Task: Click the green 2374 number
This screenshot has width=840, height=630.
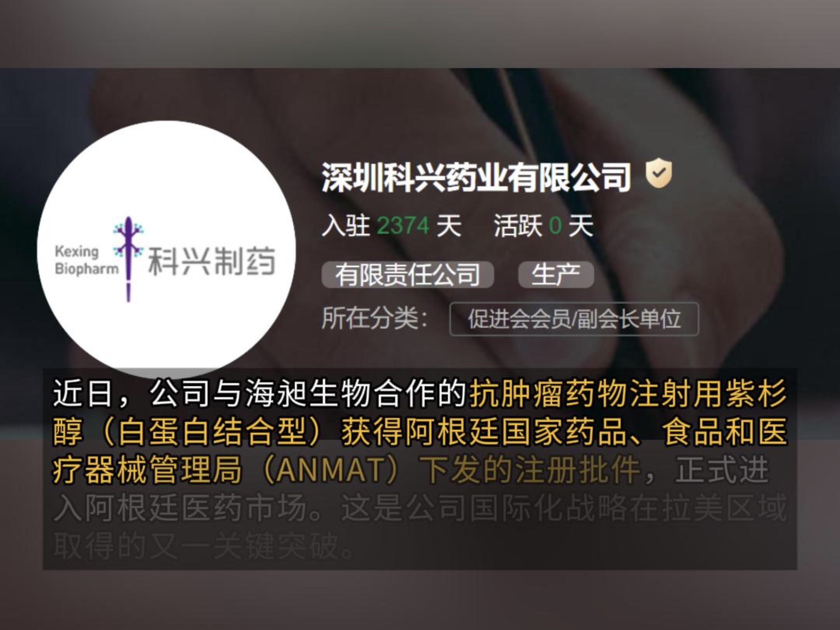Action: pyautogui.click(x=403, y=226)
